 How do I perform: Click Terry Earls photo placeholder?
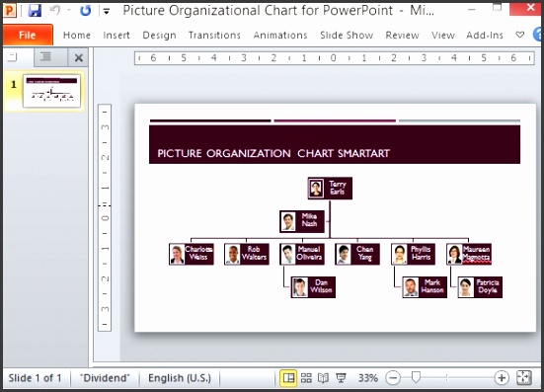point(316,189)
